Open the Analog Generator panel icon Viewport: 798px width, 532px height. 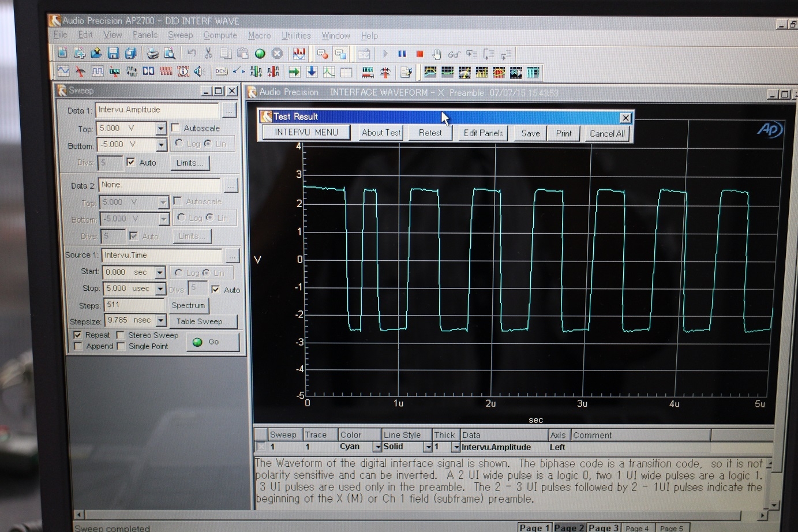click(63, 71)
